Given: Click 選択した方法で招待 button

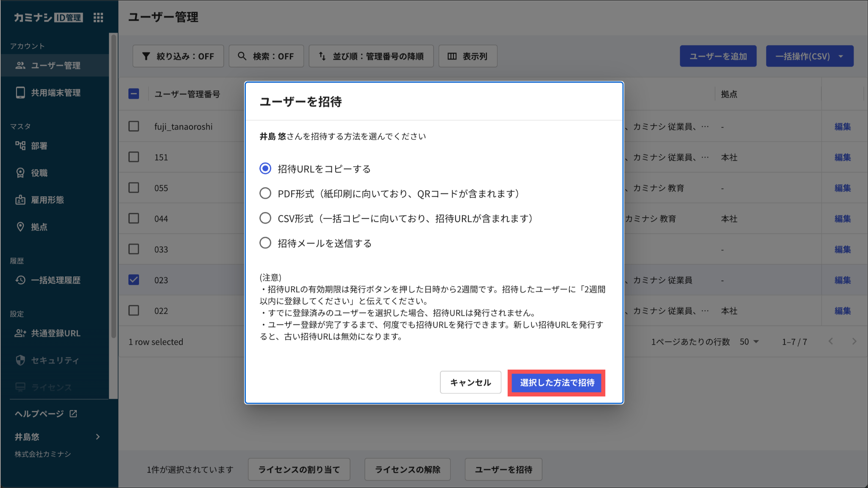Looking at the screenshot, I should [556, 382].
